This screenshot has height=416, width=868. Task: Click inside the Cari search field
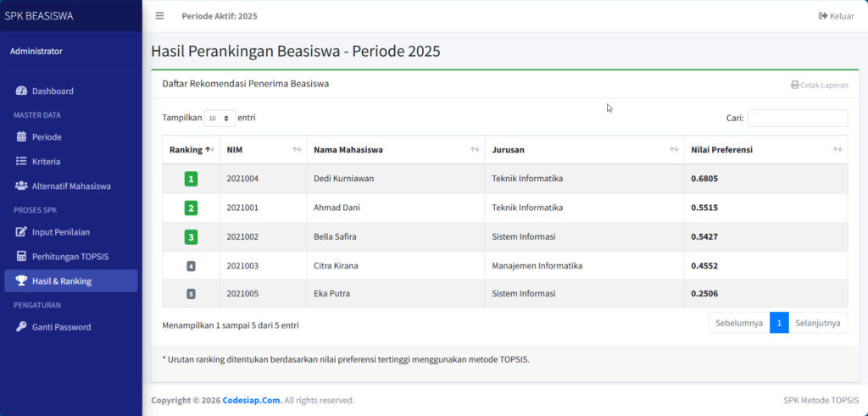point(797,119)
